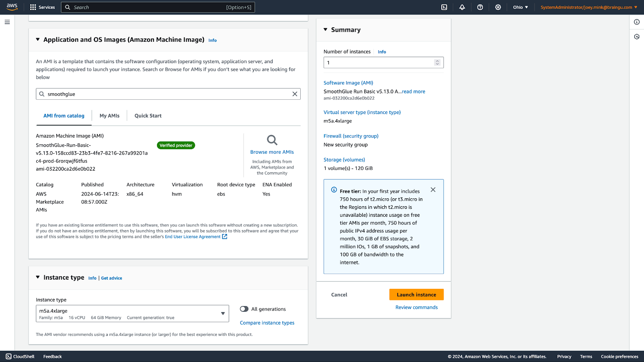Click the New security group text
644x362 pixels.
coord(346,145)
